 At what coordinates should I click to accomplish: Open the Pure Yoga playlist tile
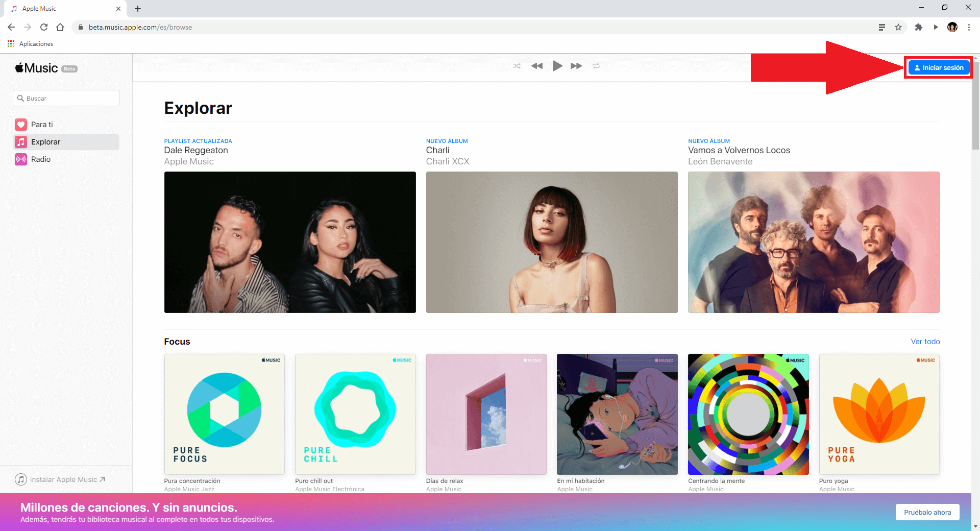click(x=879, y=414)
